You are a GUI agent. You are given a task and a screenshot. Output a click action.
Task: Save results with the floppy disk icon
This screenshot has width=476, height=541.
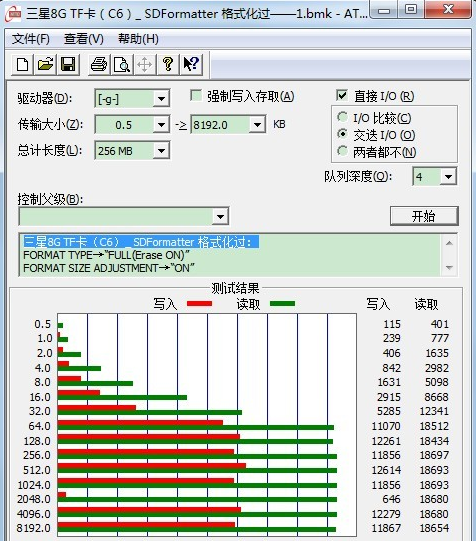(x=68, y=64)
